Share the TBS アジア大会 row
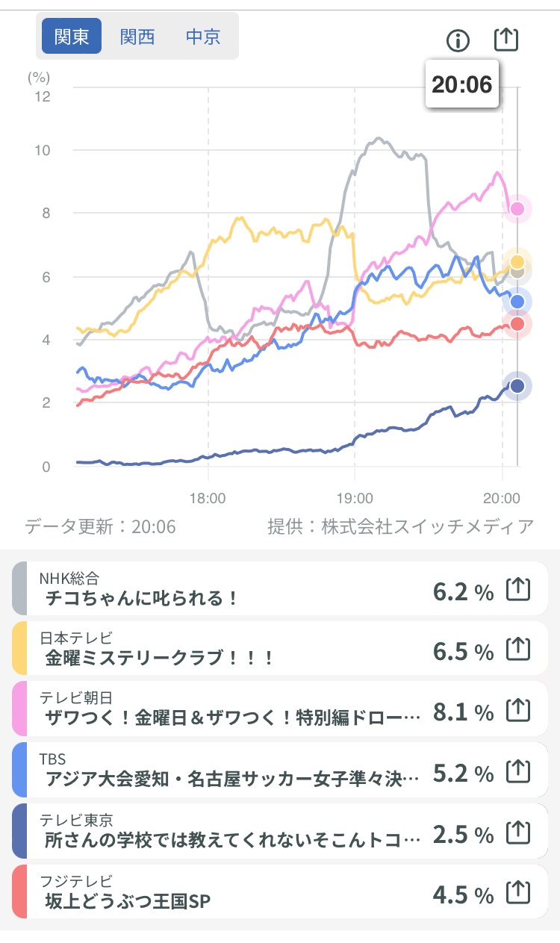Image resolution: width=560 pixels, height=943 pixels. (x=518, y=771)
